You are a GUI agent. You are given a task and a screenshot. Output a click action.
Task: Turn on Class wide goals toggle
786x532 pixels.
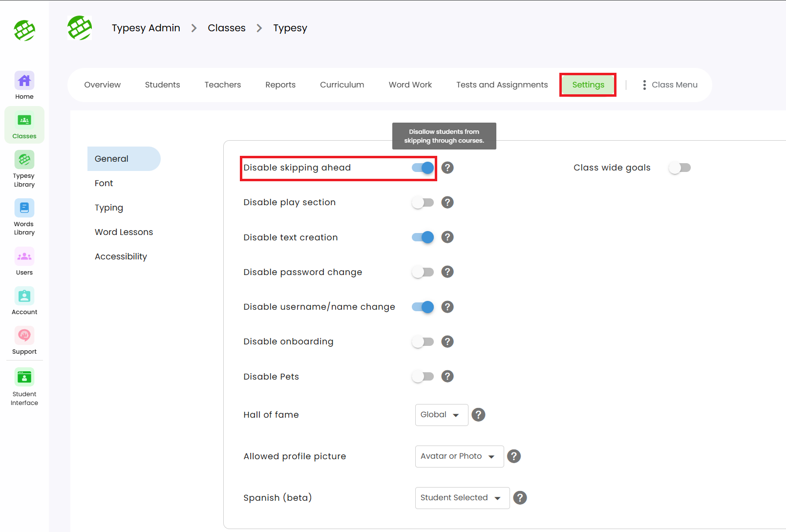(680, 168)
